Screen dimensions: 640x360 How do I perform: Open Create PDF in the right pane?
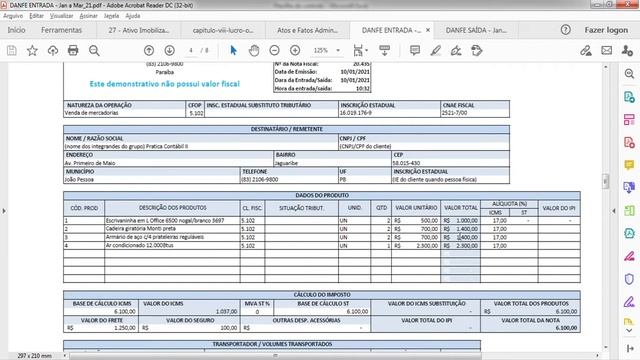629,142
